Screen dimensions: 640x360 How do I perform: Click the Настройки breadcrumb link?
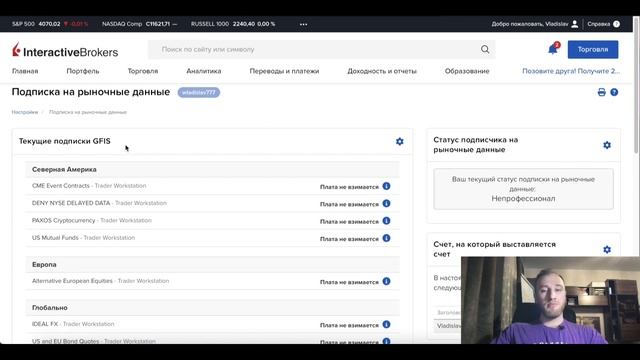(x=25, y=112)
